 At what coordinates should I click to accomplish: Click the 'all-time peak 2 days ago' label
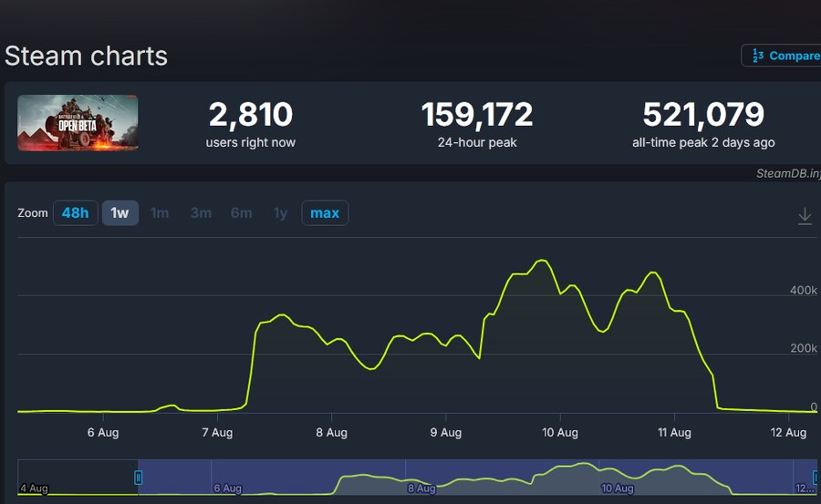coord(703,142)
